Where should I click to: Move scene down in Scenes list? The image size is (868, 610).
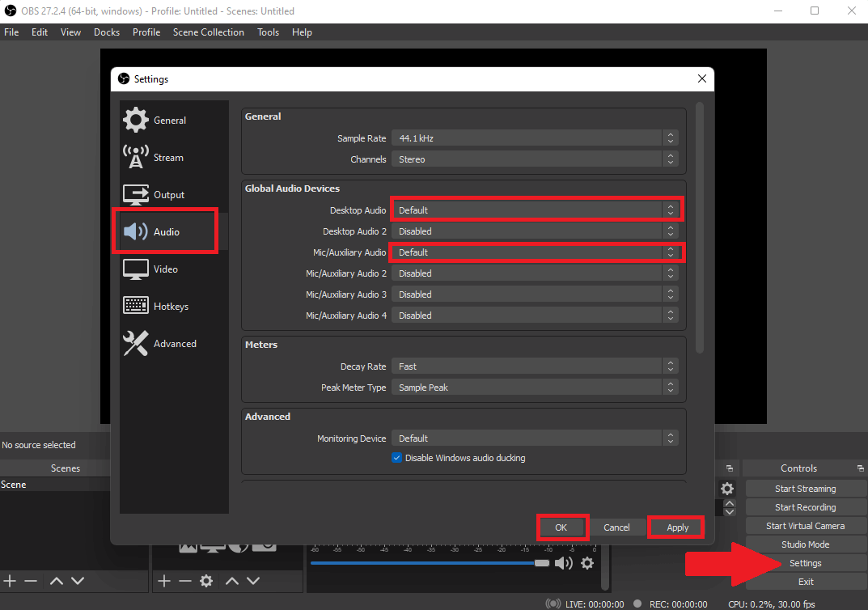click(78, 581)
